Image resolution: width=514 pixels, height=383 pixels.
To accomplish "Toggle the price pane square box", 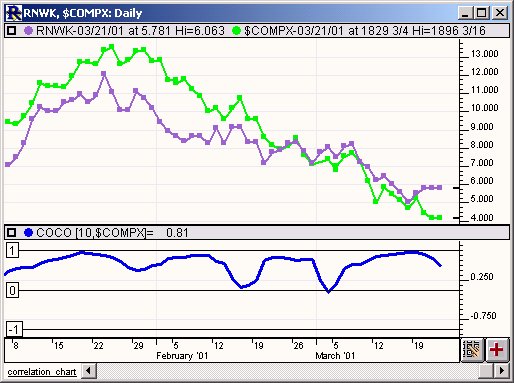I will (x=12, y=31).
